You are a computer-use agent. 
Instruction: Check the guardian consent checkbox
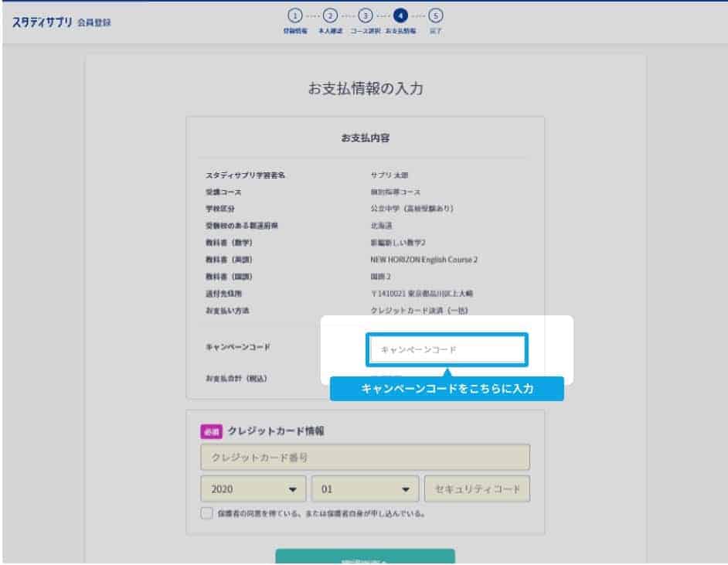[x=206, y=512]
